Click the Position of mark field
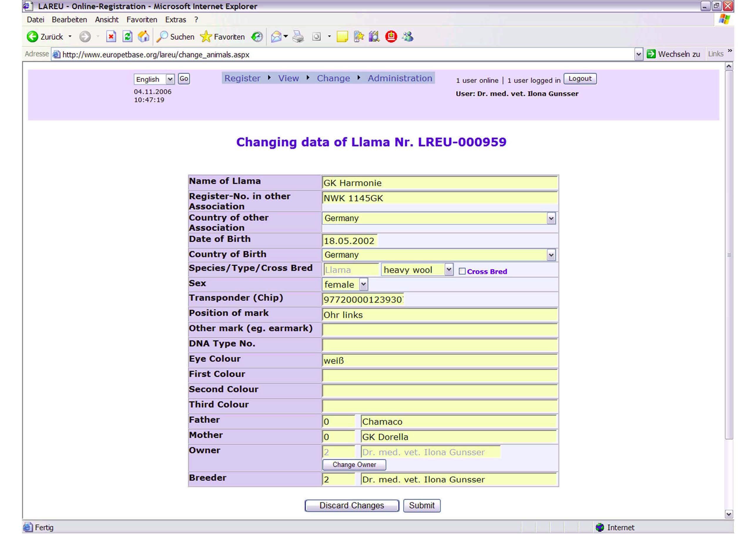The height and width of the screenshot is (534, 756). coord(440,315)
